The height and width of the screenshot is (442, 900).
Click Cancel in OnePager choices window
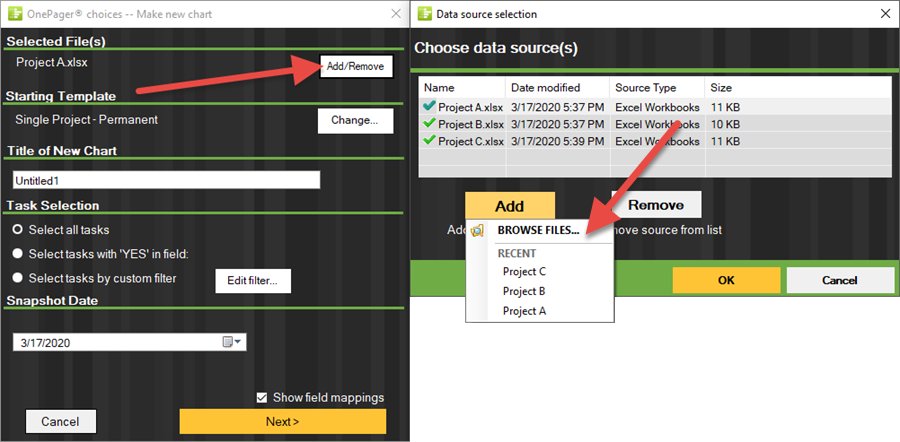pyautogui.click(x=61, y=421)
